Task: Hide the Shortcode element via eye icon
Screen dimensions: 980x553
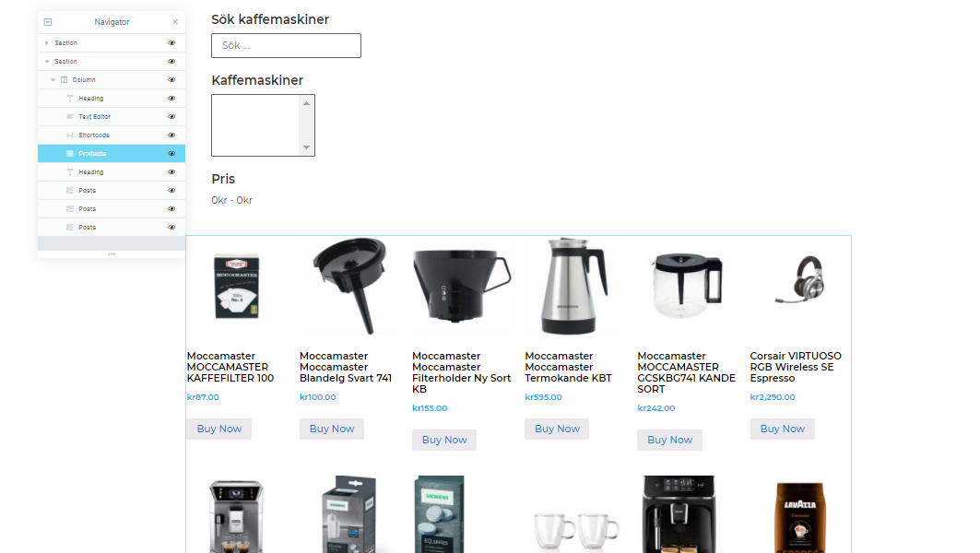Action: 171,135
